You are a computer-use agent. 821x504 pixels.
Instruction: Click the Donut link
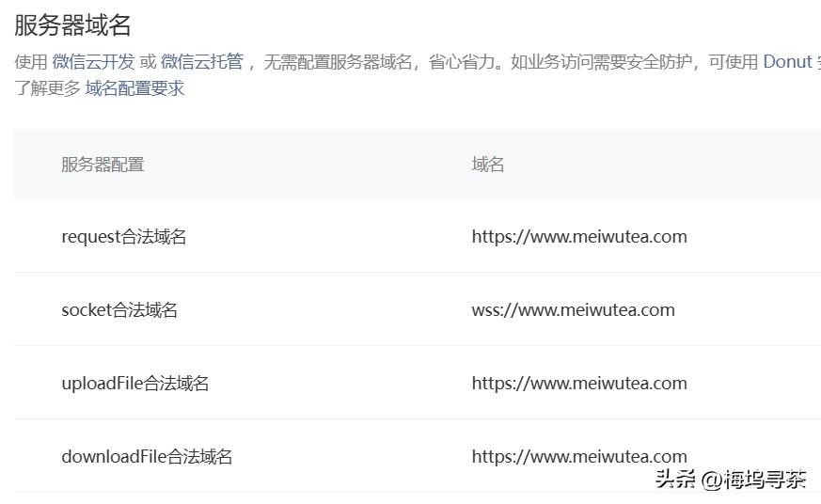[787, 62]
